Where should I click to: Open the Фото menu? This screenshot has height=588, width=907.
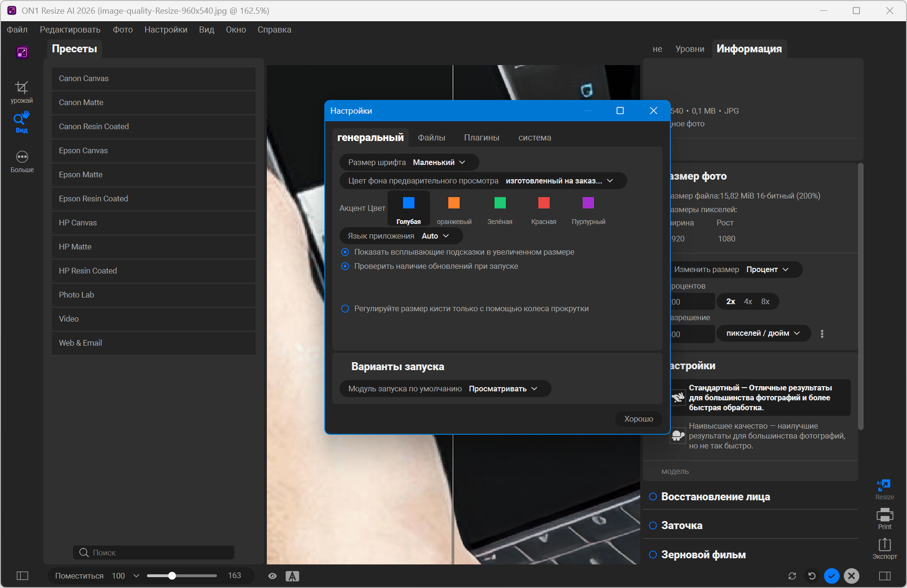click(x=123, y=30)
